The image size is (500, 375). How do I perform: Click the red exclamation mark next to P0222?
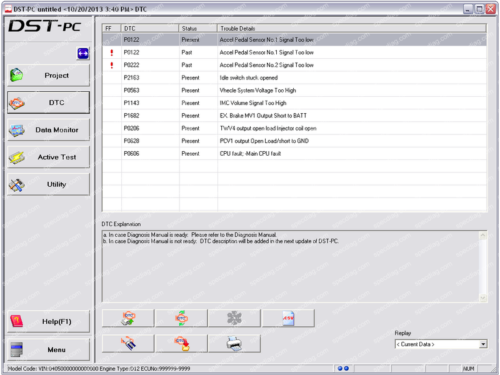coord(112,65)
